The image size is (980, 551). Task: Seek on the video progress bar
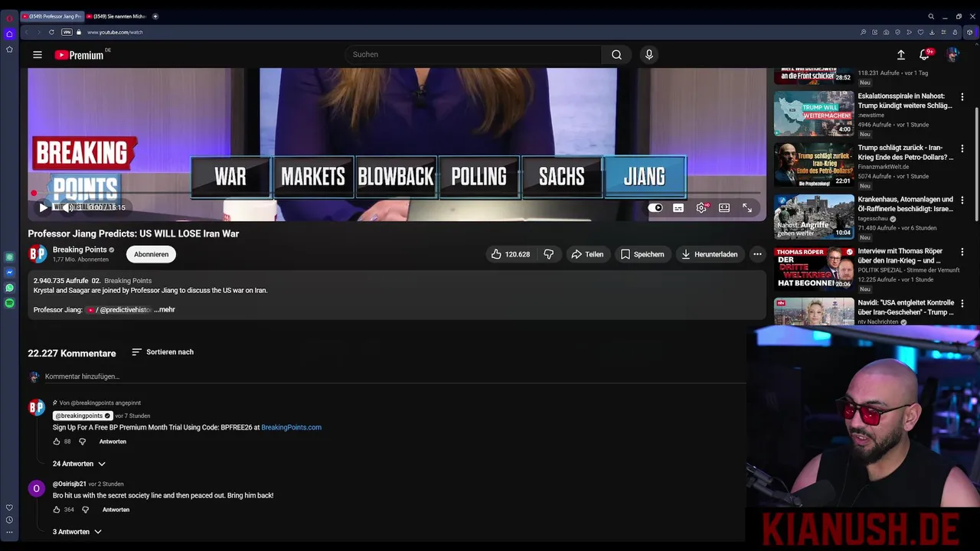pyautogui.click(x=397, y=193)
